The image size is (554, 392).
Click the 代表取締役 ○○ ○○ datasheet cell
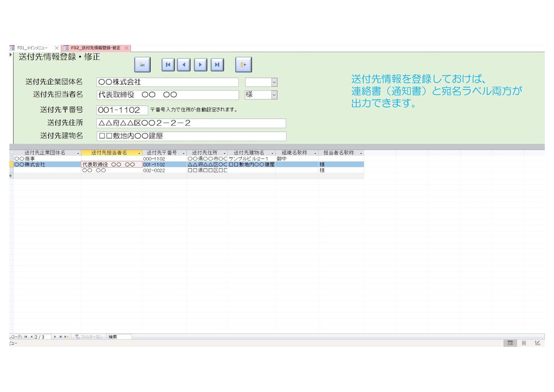pyautogui.click(x=112, y=164)
